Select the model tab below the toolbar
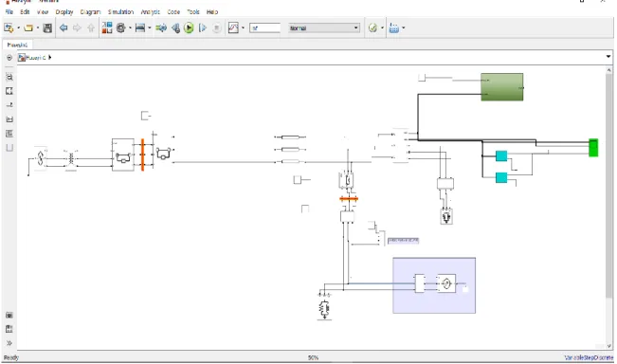Image resolution: width=617 pixels, height=364 pixels. 17,45
